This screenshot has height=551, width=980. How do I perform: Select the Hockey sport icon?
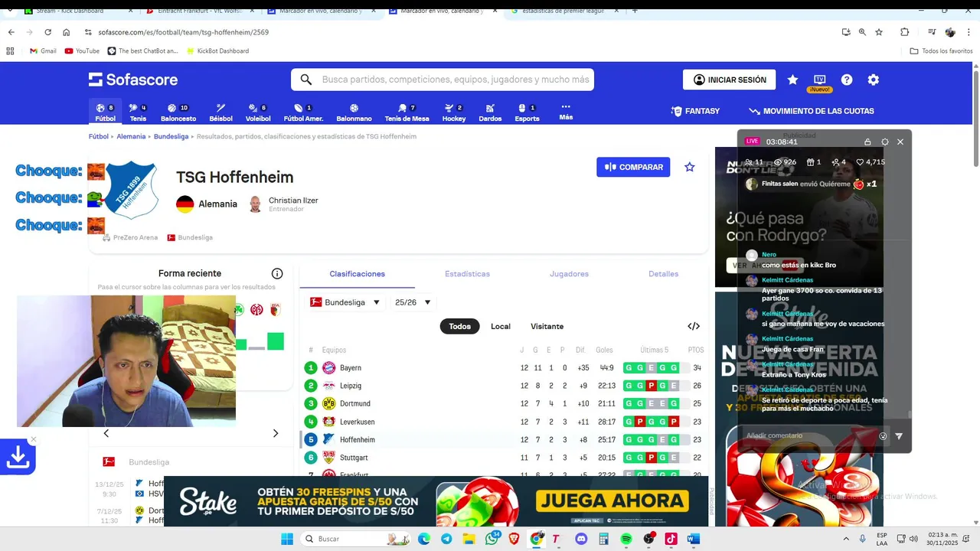(x=454, y=112)
